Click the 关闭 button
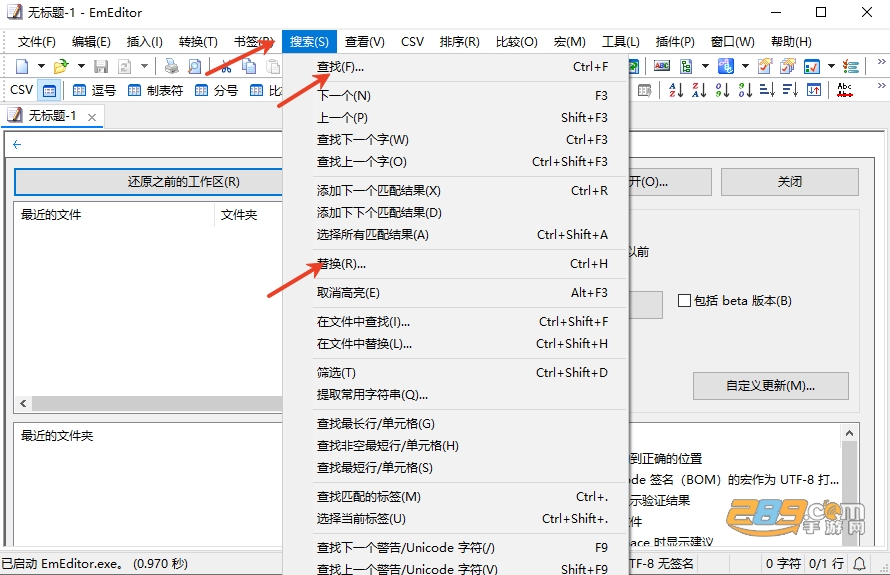This screenshot has width=890, height=575. pos(790,182)
